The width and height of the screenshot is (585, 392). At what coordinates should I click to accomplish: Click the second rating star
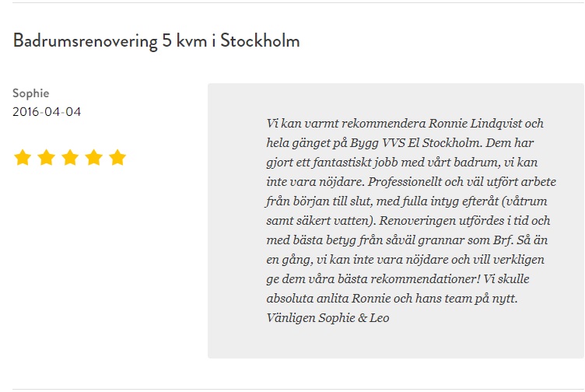coord(47,157)
